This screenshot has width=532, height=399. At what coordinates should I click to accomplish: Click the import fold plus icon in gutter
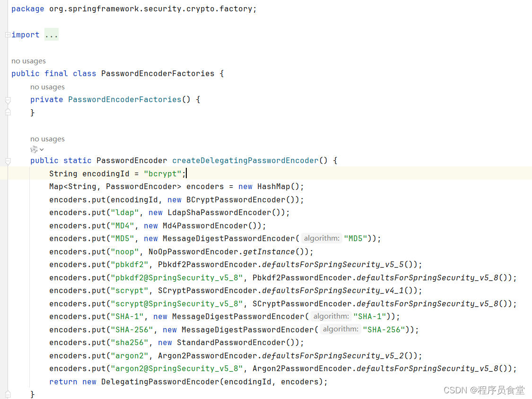point(8,35)
